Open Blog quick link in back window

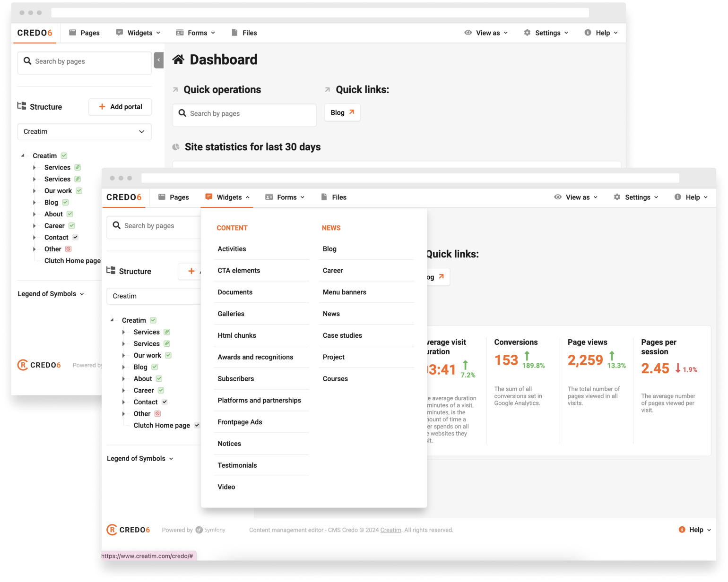click(342, 112)
